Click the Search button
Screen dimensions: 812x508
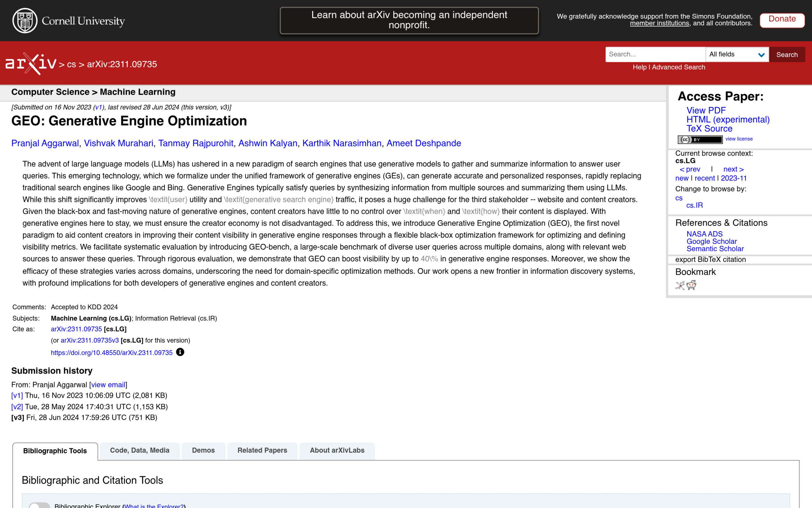[x=787, y=54]
